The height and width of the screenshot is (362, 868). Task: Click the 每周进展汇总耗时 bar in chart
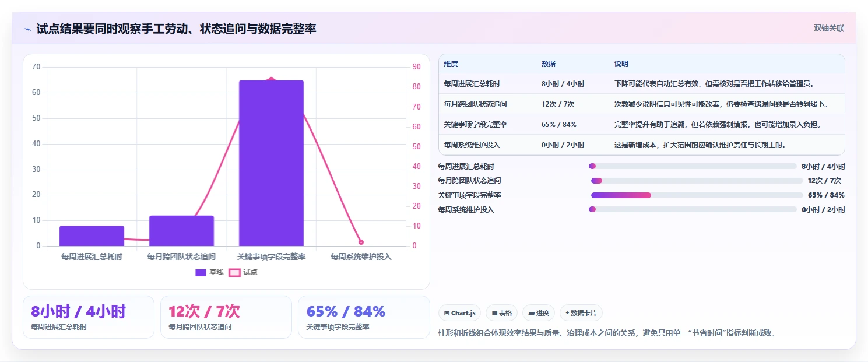[92, 236]
